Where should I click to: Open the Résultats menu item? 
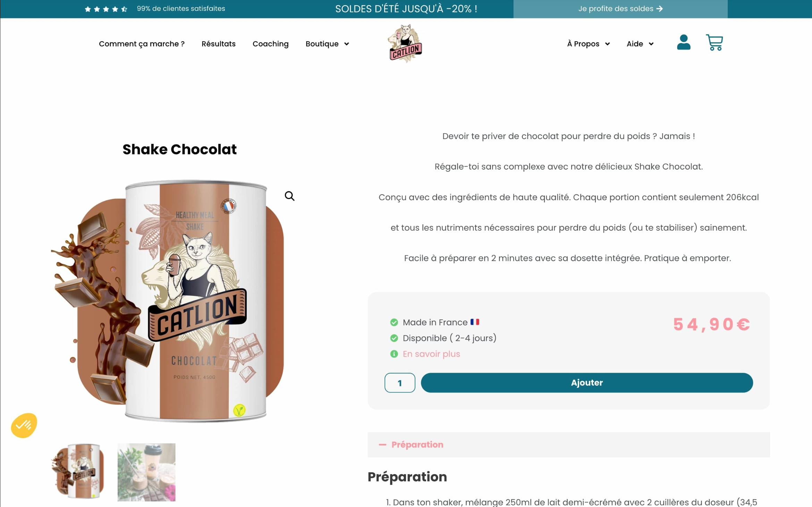(x=218, y=44)
